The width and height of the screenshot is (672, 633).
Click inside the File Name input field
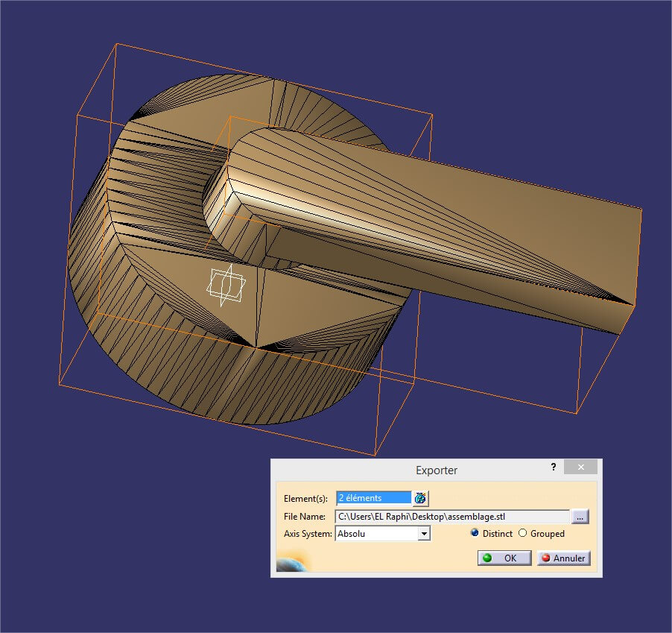click(x=447, y=516)
